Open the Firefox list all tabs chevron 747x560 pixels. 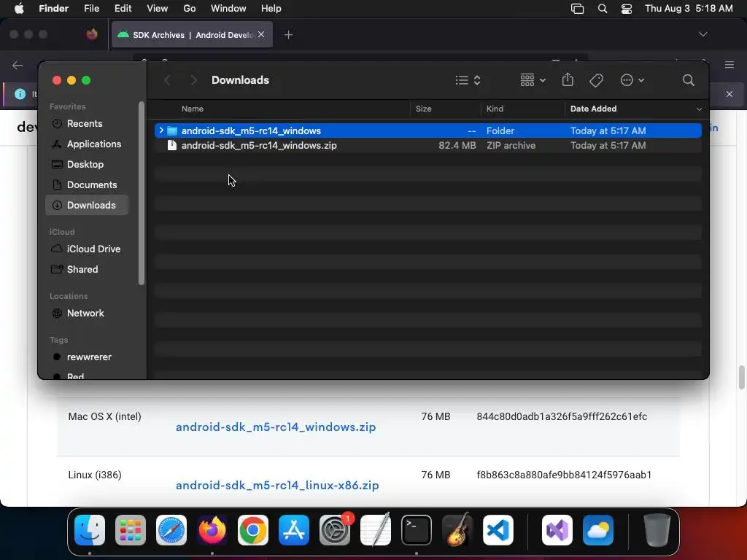(x=703, y=34)
